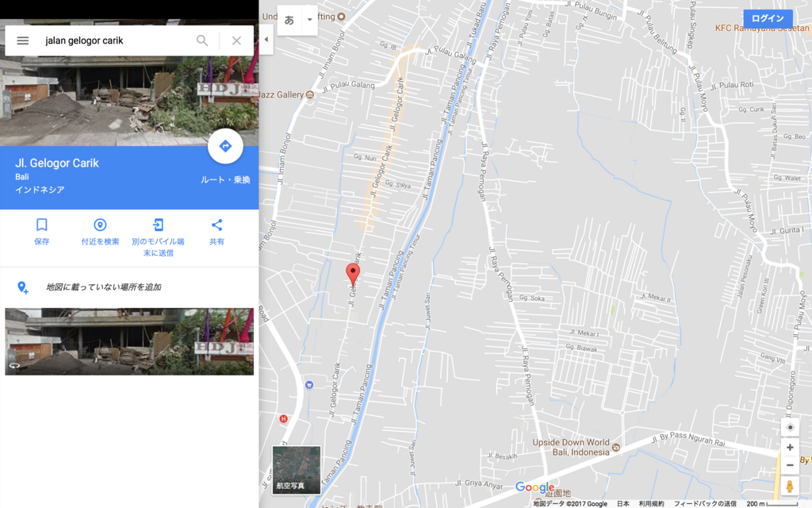Click the red H hospital marker

pyautogui.click(x=283, y=419)
